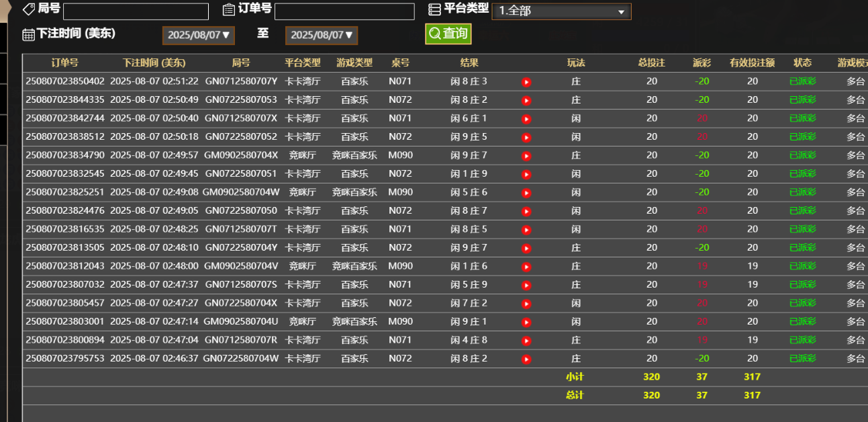Screen dimensions: 868x422
Task: Play replay for the last row order 250807023795753
Action: click(526, 358)
